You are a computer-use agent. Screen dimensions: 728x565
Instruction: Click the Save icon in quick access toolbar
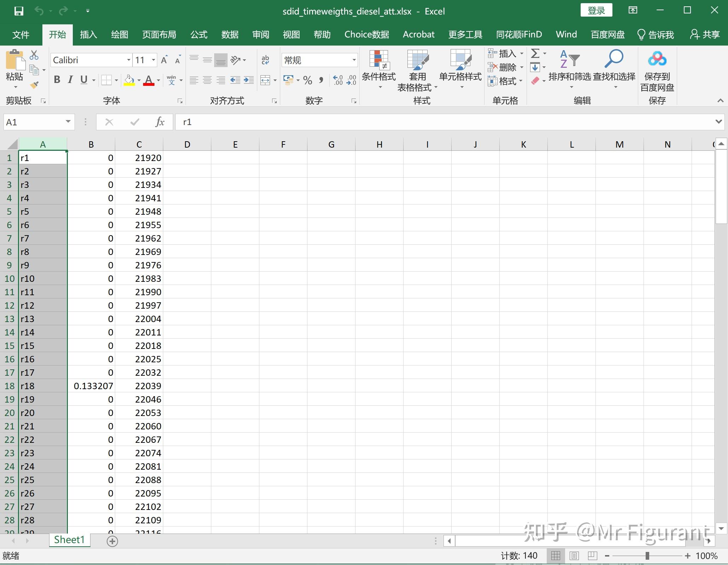(19, 11)
